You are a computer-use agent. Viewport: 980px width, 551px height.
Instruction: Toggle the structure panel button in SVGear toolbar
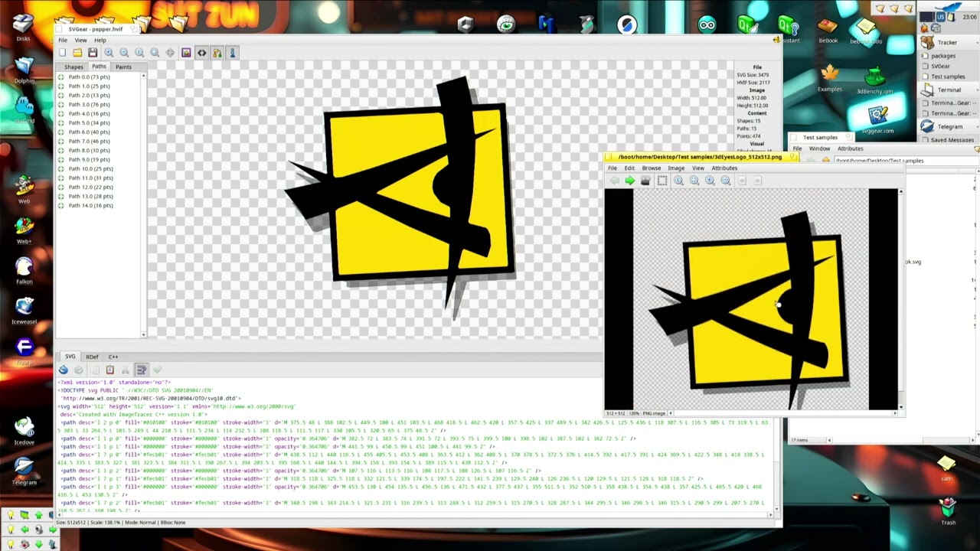(217, 53)
